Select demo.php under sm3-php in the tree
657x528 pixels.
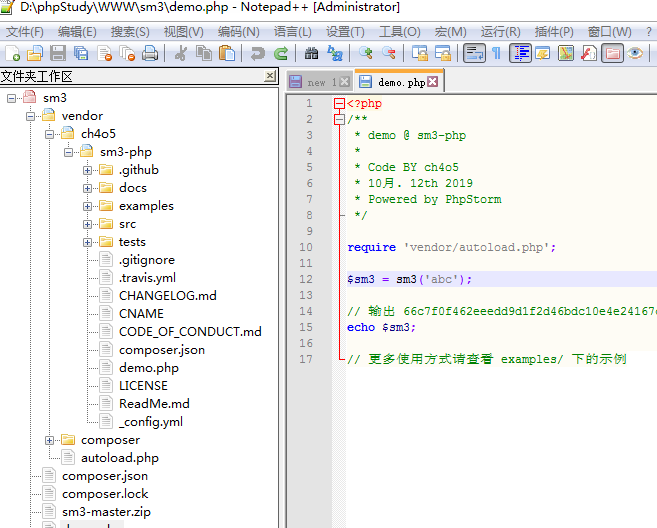[x=149, y=368]
